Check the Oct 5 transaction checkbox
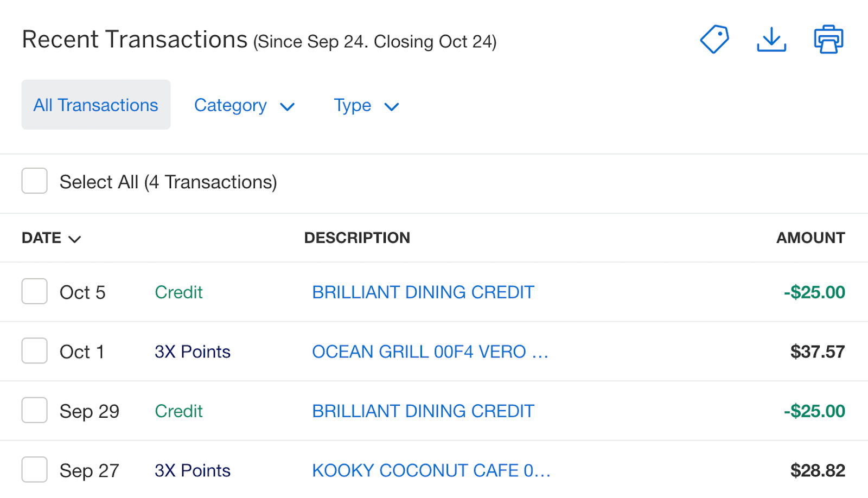Image resolution: width=868 pixels, height=498 pixels. click(x=34, y=291)
